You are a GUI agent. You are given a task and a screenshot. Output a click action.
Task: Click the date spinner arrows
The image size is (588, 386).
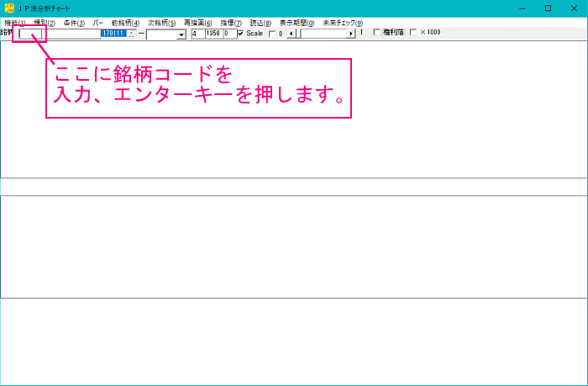point(131,34)
